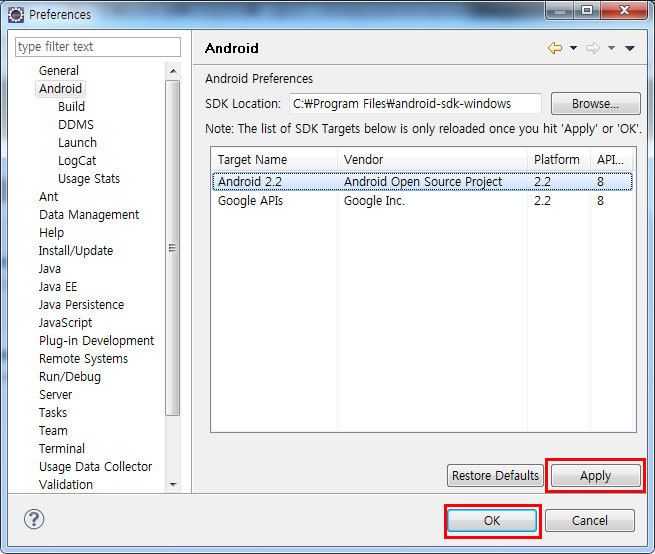
Task: Select the Terminal category
Action: (62, 448)
